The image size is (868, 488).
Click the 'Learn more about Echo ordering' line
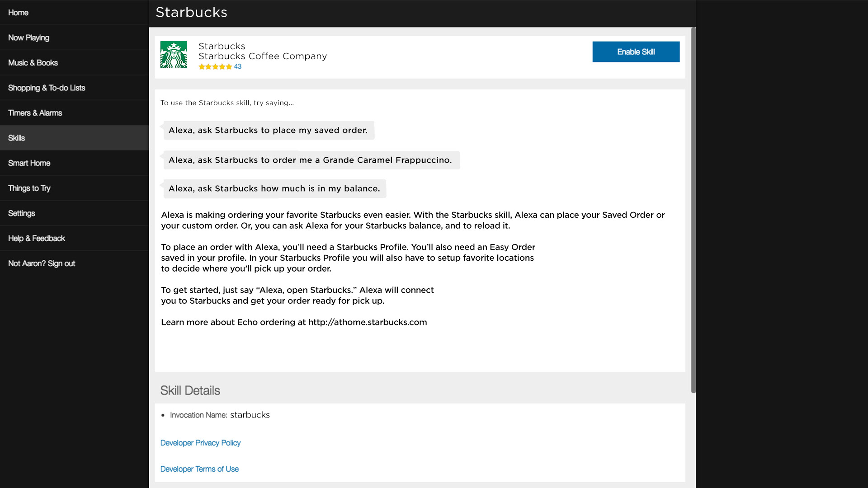(294, 322)
